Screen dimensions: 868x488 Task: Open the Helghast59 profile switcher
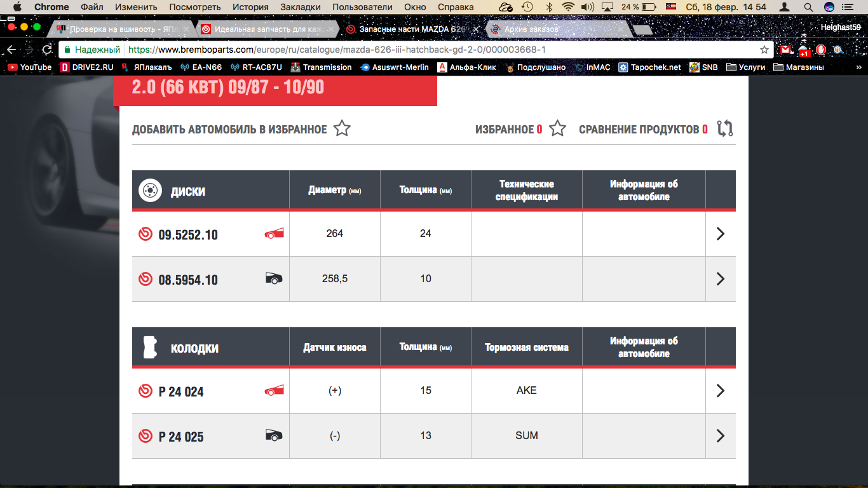click(841, 27)
